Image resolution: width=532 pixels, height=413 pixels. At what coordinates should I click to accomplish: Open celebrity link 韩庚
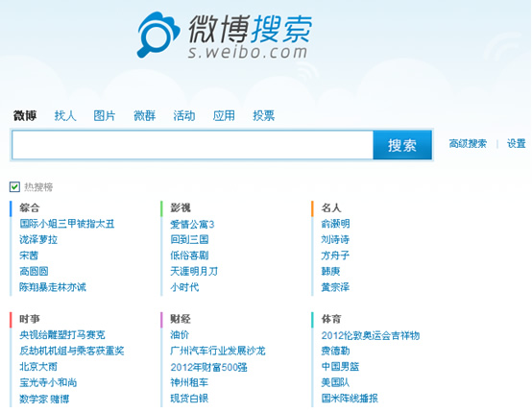coord(330,271)
